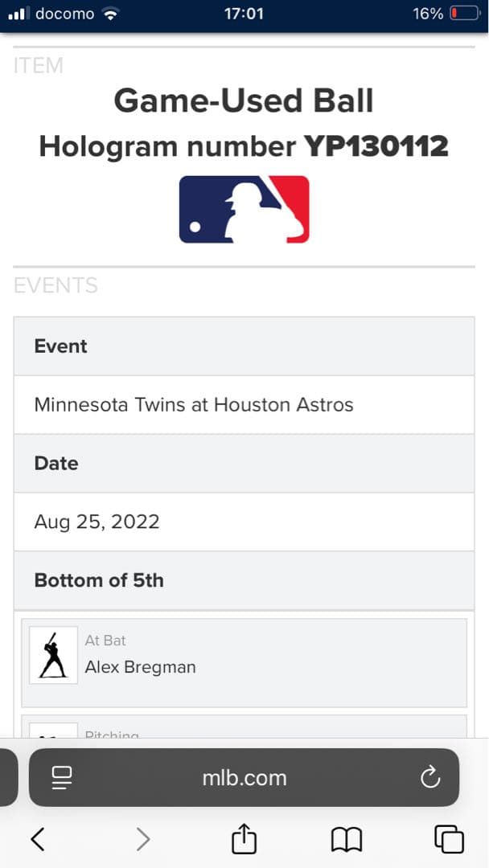
Task: Tap the mlb.com address bar
Action: click(x=244, y=777)
